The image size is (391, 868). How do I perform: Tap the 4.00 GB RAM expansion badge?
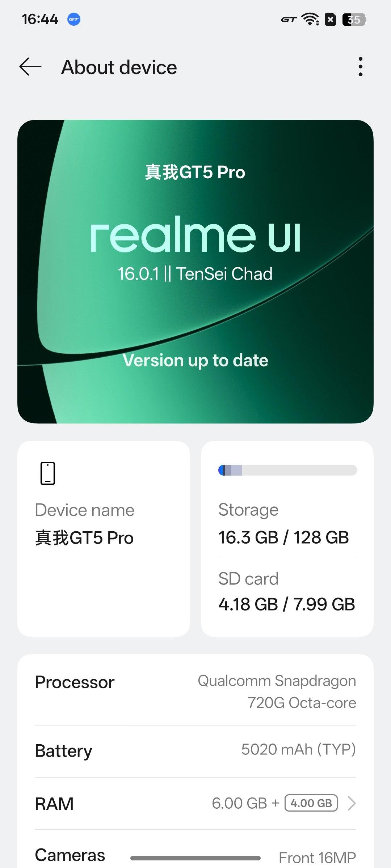pyautogui.click(x=311, y=803)
